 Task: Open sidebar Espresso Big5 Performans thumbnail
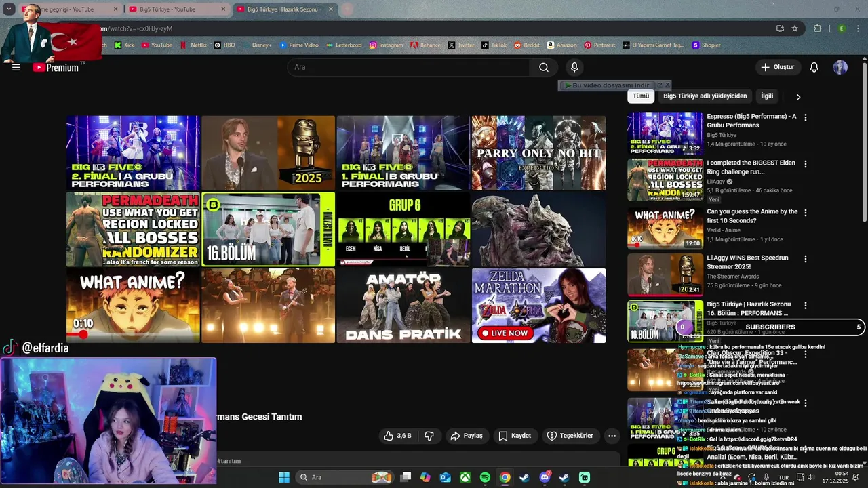click(665, 134)
